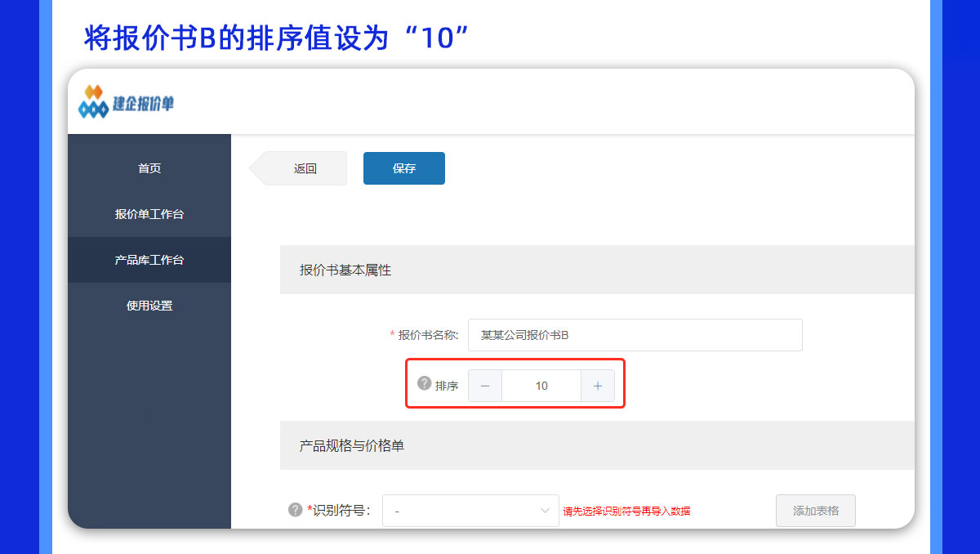Viewport: 980px width, 554px height.
Task: Decrease the 排序 value with minus button
Action: (485, 386)
